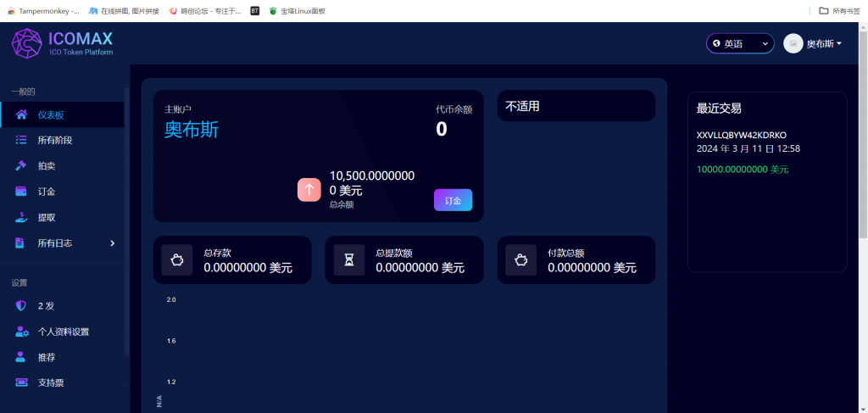Image resolution: width=868 pixels, height=413 pixels.
Task: Click the user avatar image
Action: [x=793, y=44]
